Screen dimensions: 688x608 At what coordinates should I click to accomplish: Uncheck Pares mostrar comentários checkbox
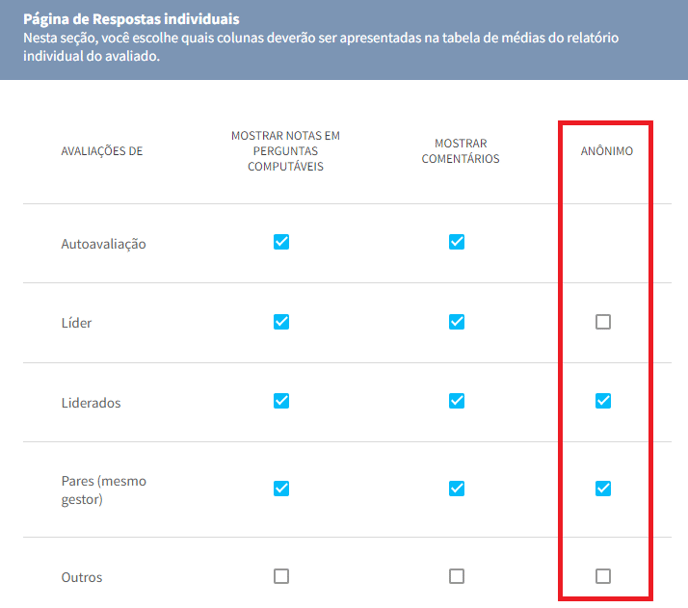(x=456, y=488)
